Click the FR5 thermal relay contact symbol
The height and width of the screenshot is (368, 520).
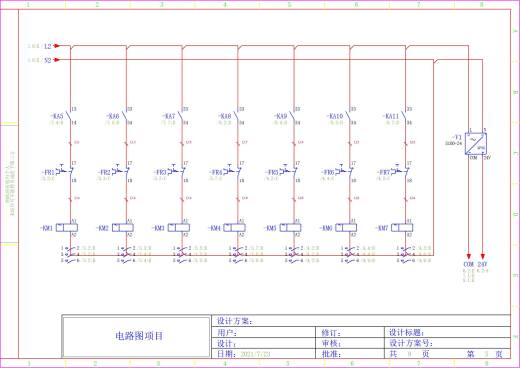pyautogui.click(x=288, y=171)
